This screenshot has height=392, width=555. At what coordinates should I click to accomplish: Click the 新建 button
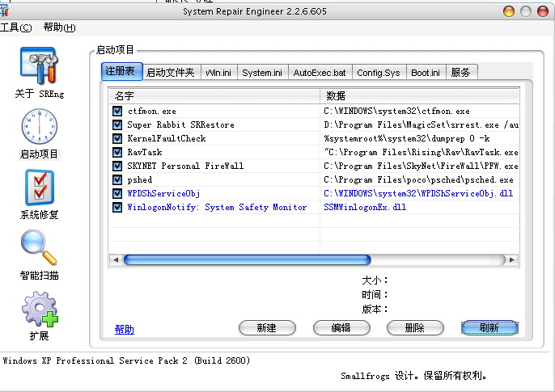pos(267,327)
